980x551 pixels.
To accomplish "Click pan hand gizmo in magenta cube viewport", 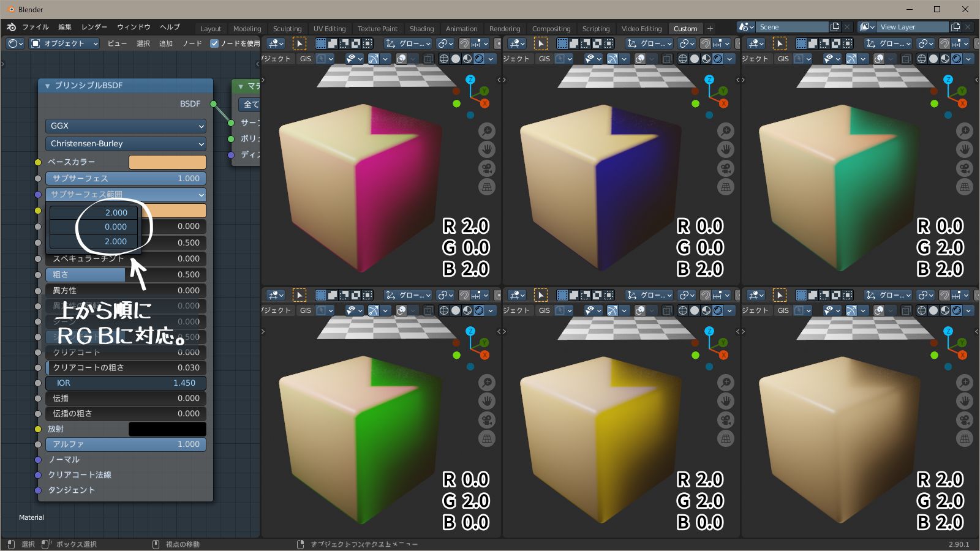I will 487,150.
